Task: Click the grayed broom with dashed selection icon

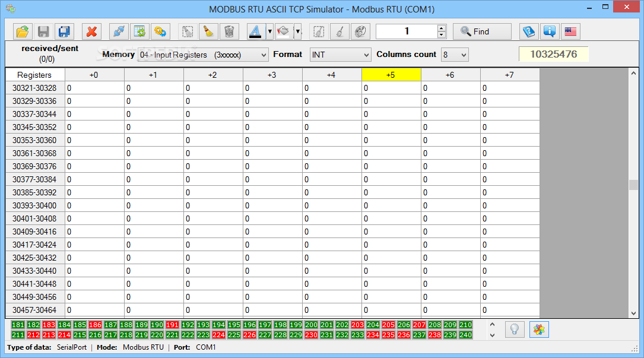Action: [x=188, y=31]
